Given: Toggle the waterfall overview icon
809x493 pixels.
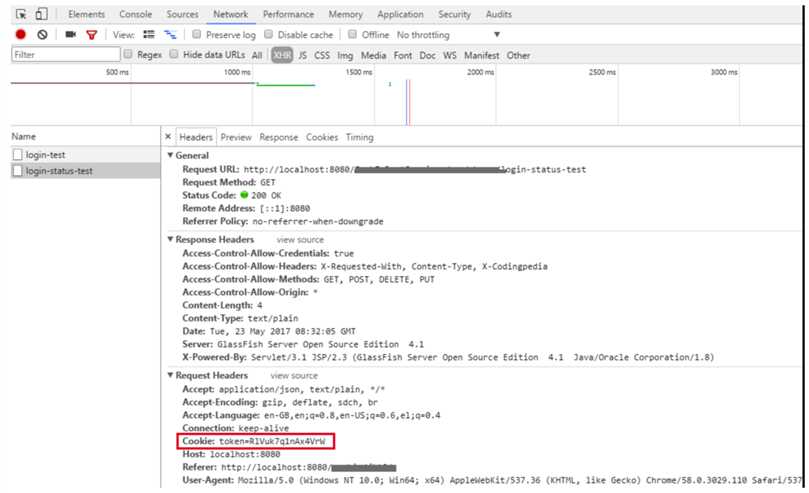Looking at the screenshot, I should [170, 35].
